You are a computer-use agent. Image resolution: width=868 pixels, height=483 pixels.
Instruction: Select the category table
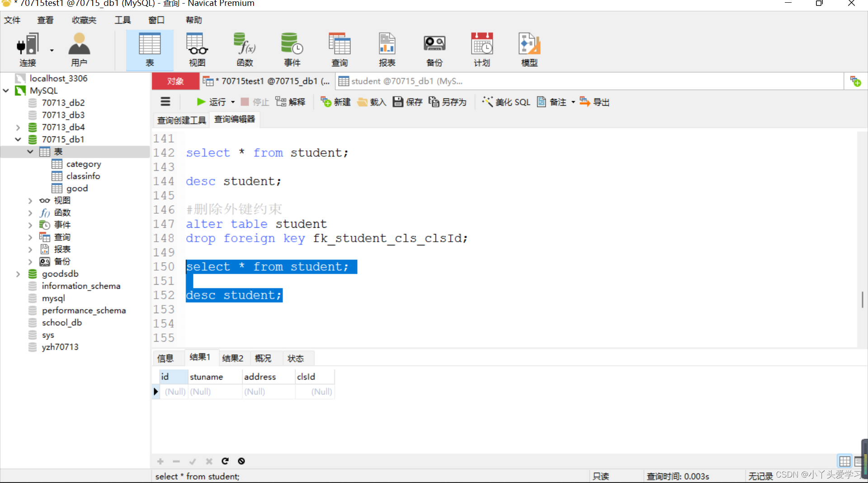coord(84,164)
